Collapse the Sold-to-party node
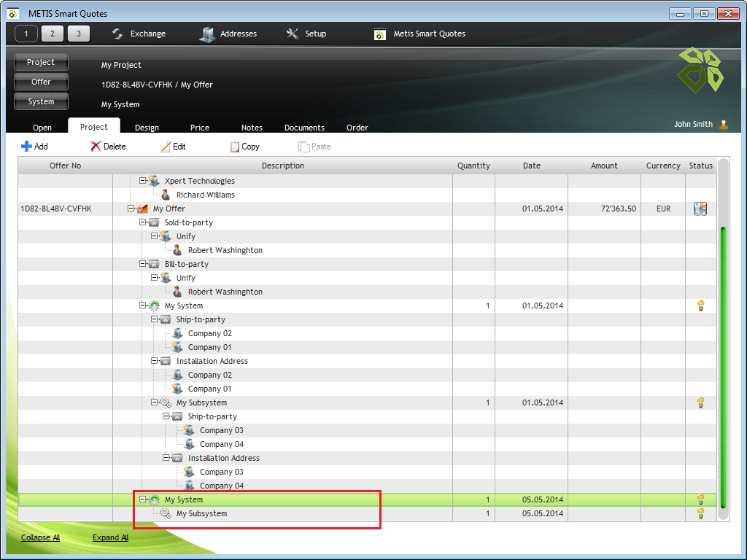Image resolution: width=747 pixels, height=560 pixels. point(142,222)
